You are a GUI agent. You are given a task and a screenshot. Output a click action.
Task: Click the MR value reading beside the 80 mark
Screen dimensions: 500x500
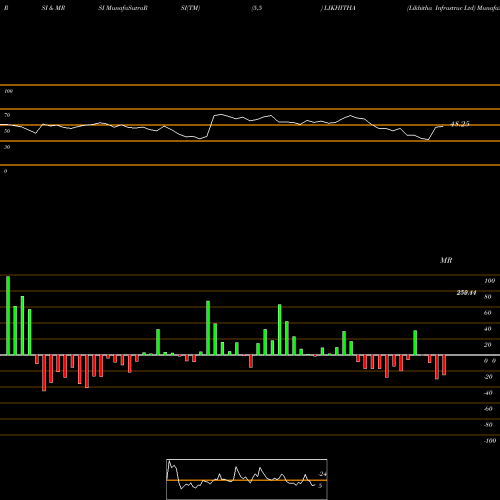tap(466, 293)
